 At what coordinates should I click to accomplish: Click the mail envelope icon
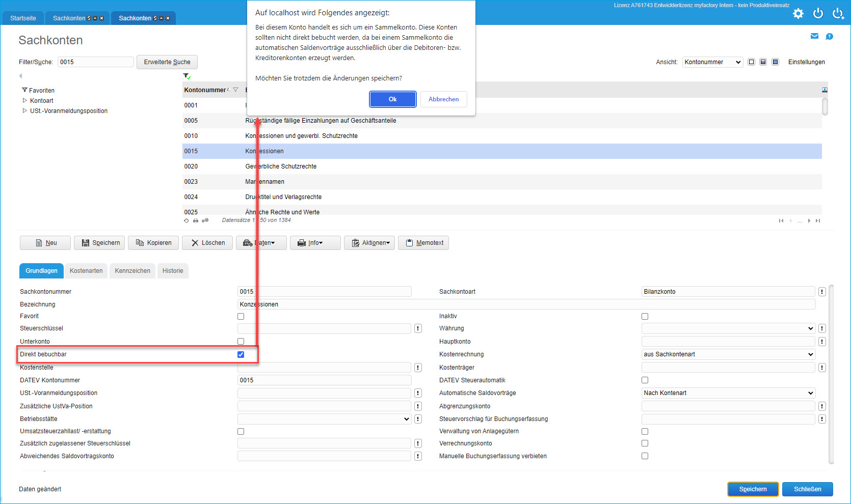[x=814, y=36]
